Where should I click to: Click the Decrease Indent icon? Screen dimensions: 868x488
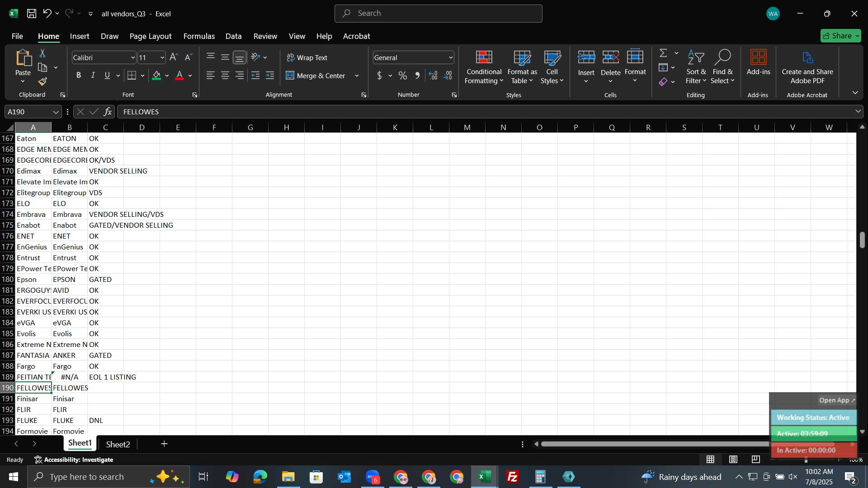(x=255, y=75)
